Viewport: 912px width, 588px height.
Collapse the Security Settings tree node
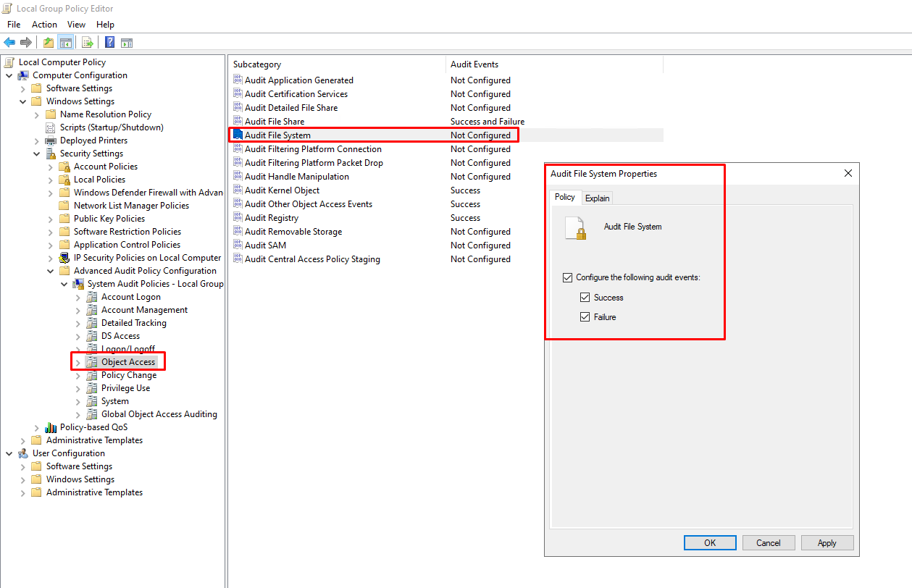point(36,154)
